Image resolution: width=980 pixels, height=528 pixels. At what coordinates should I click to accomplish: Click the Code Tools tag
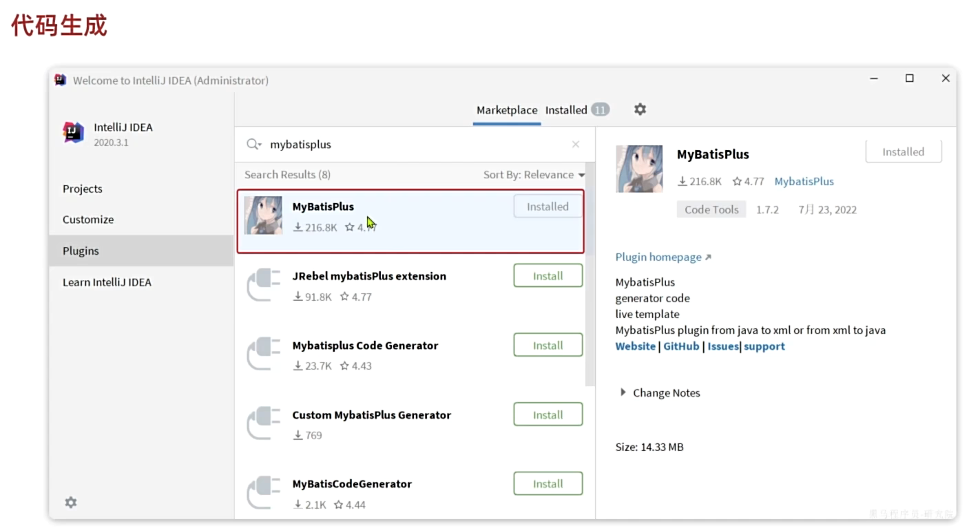pyautogui.click(x=711, y=210)
